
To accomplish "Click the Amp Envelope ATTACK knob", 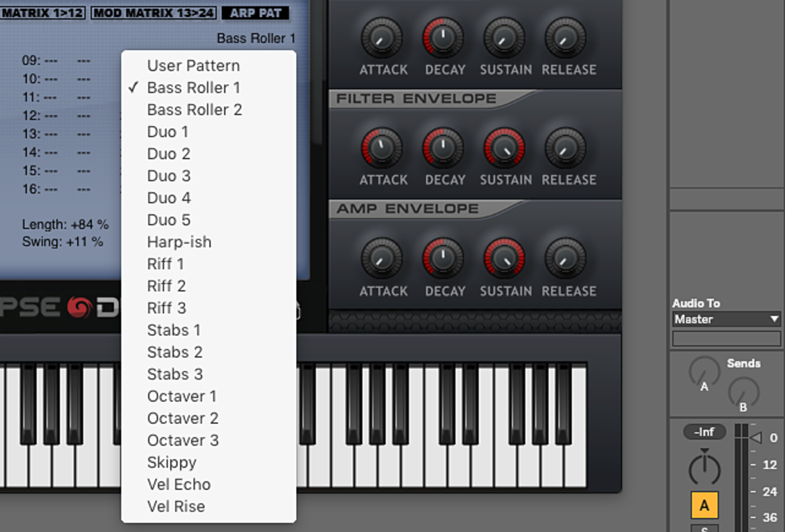I will pyautogui.click(x=382, y=258).
